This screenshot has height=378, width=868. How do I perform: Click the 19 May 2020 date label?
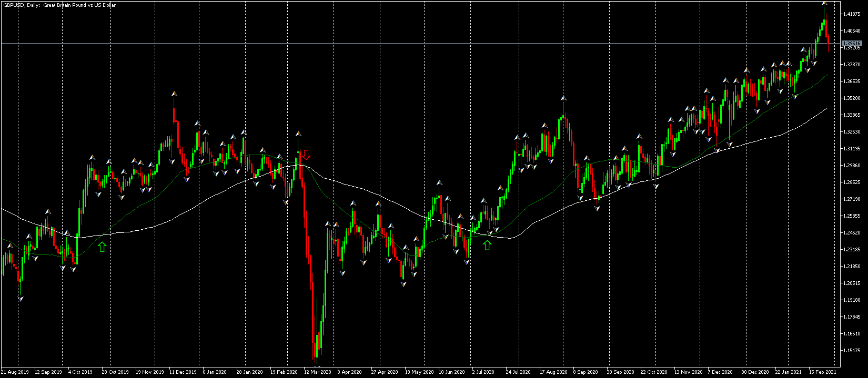click(x=419, y=372)
